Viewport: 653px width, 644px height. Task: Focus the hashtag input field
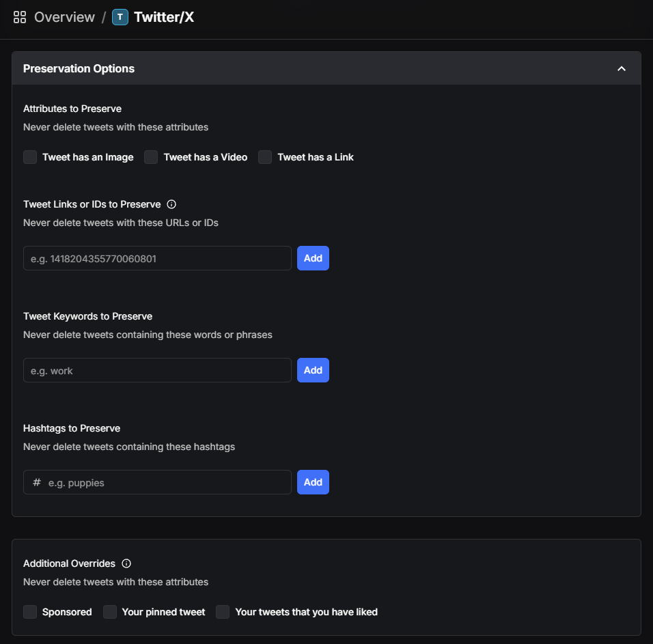(x=157, y=482)
